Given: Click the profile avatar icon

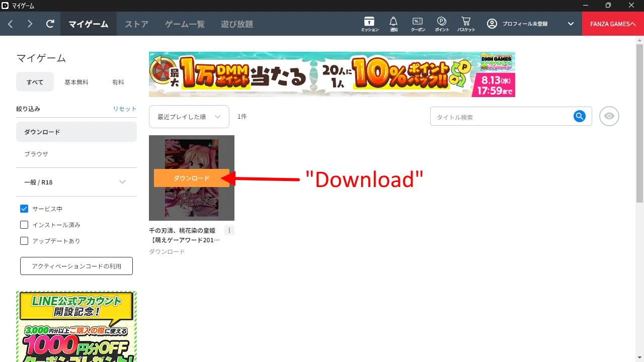Looking at the screenshot, I should pyautogui.click(x=492, y=24).
